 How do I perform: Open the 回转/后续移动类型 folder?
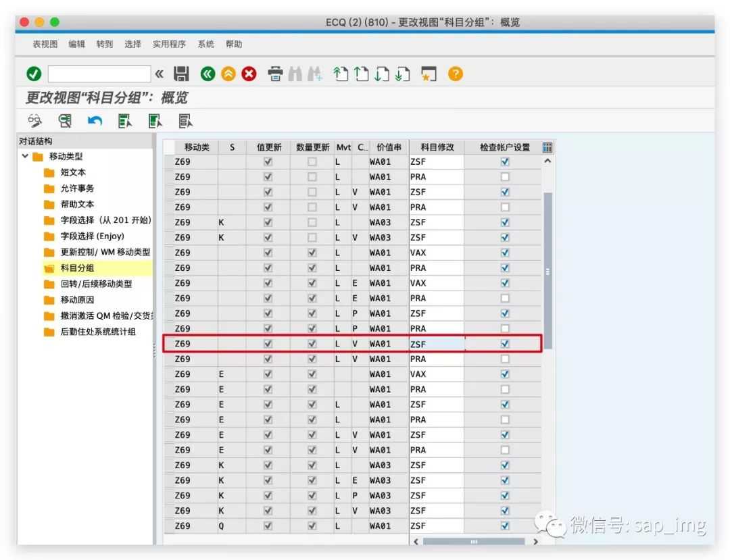tap(87, 284)
